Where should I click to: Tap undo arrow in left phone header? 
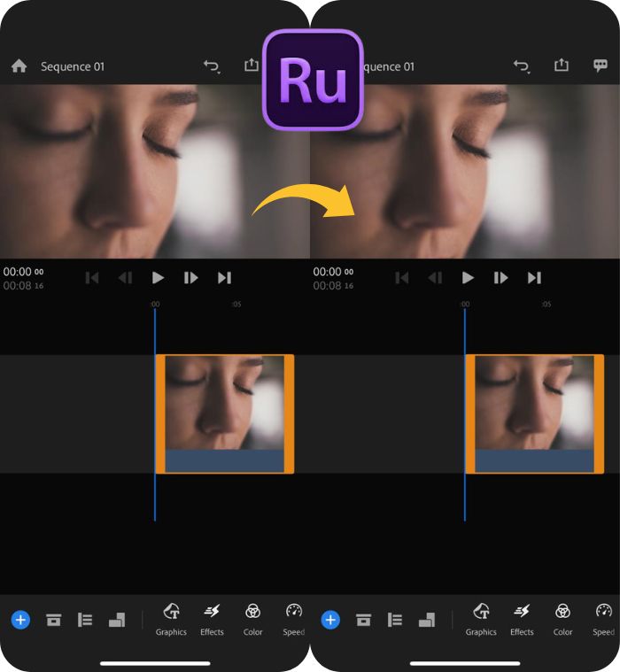point(212,66)
